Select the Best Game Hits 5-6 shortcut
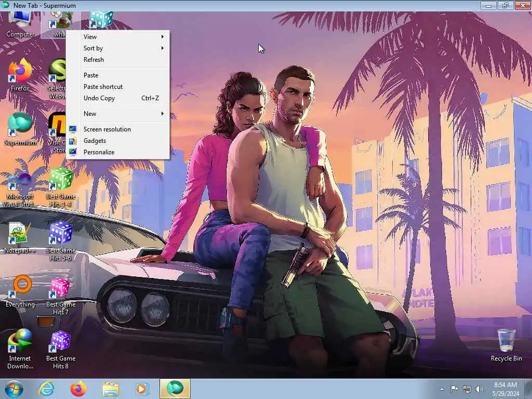 click(61, 240)
